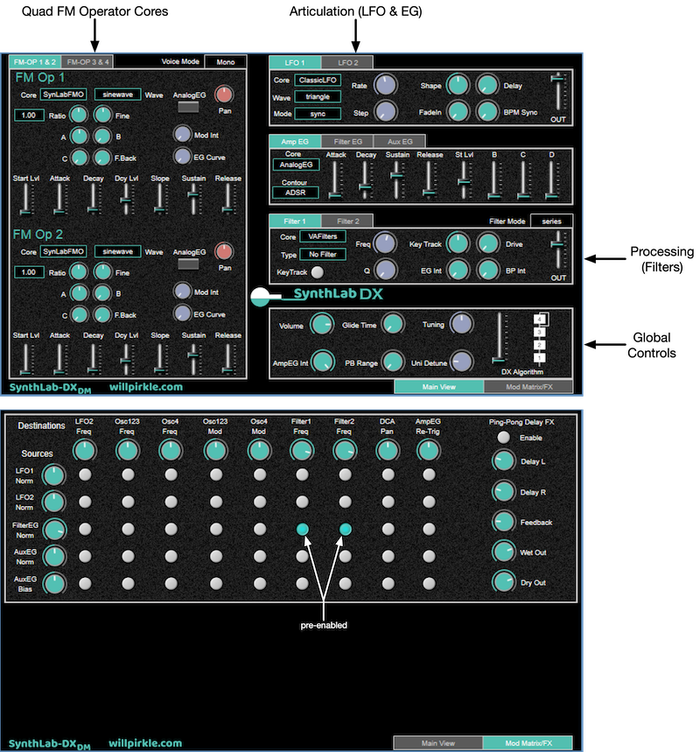Click the filter Drive knob

488,243
